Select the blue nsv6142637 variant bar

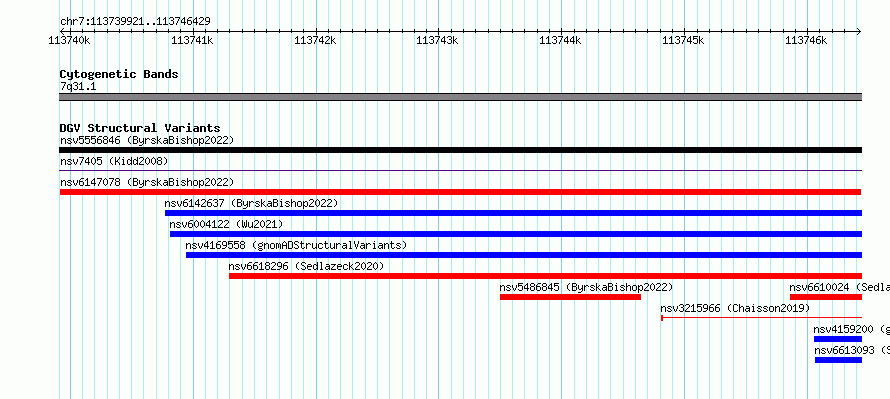tap(514, 213)
